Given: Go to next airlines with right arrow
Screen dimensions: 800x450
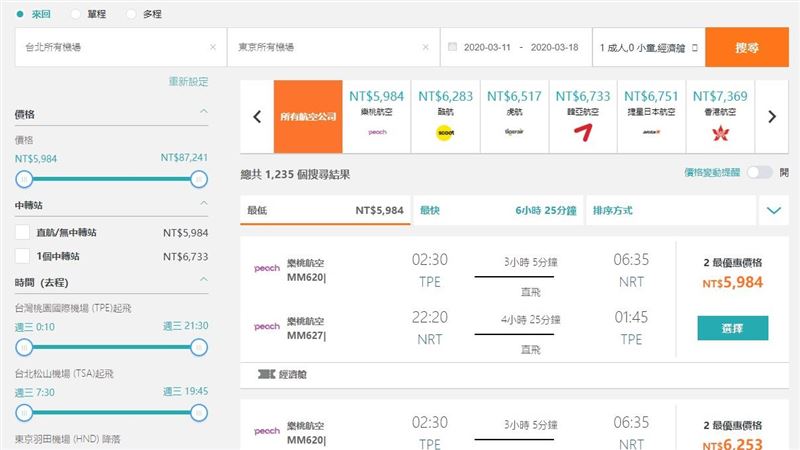Looking at the screenshot, I should 772,117.
